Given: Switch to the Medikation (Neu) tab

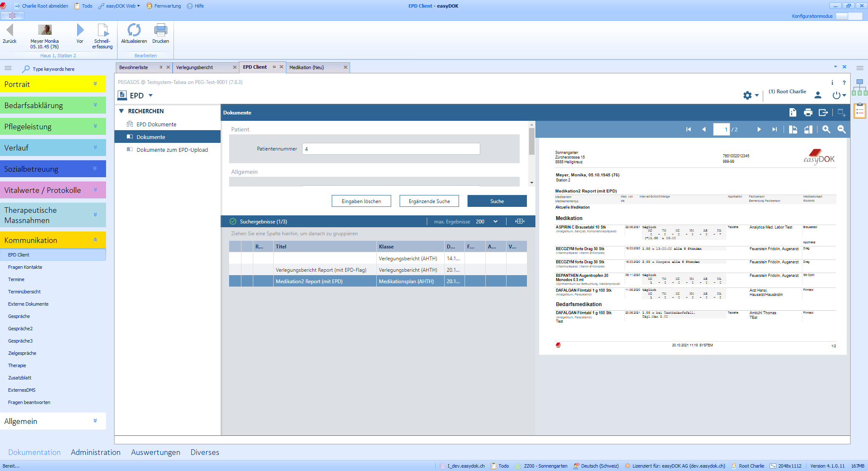Looking at the screenshot, I should coord(307,67).
